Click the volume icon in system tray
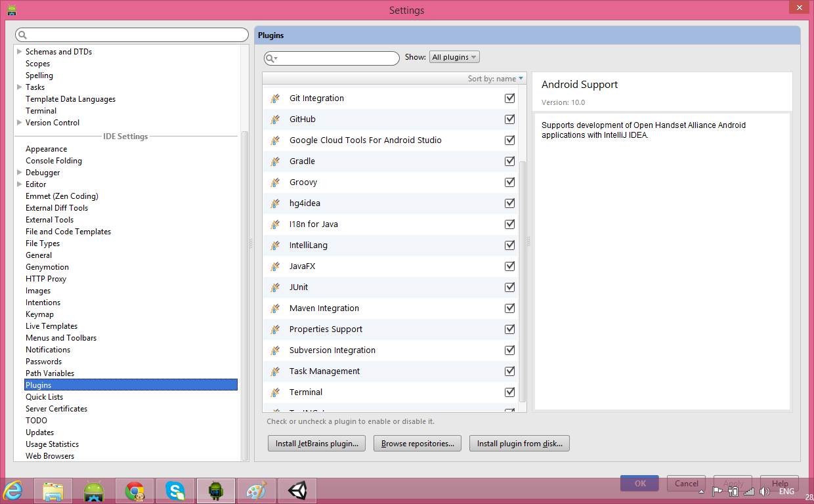This screenshot has width=814, height=504. click(x=764, y=491)
